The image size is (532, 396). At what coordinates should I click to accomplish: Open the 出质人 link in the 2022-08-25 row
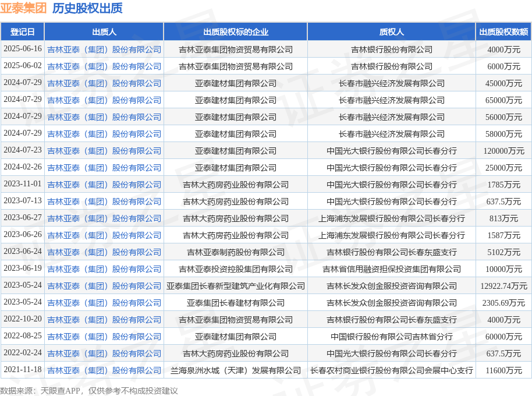[x=104, y=337]
